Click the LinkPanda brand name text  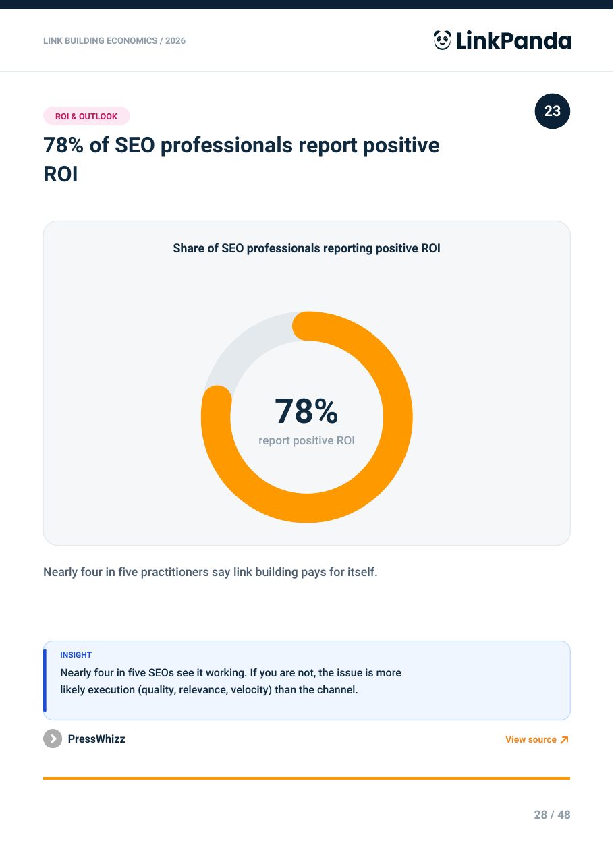(514, 41)
